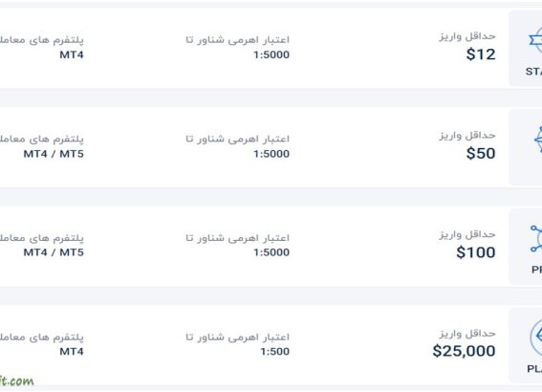
Task: Select the $50 minimum deposit amount
Action: [x=481, y=153]
